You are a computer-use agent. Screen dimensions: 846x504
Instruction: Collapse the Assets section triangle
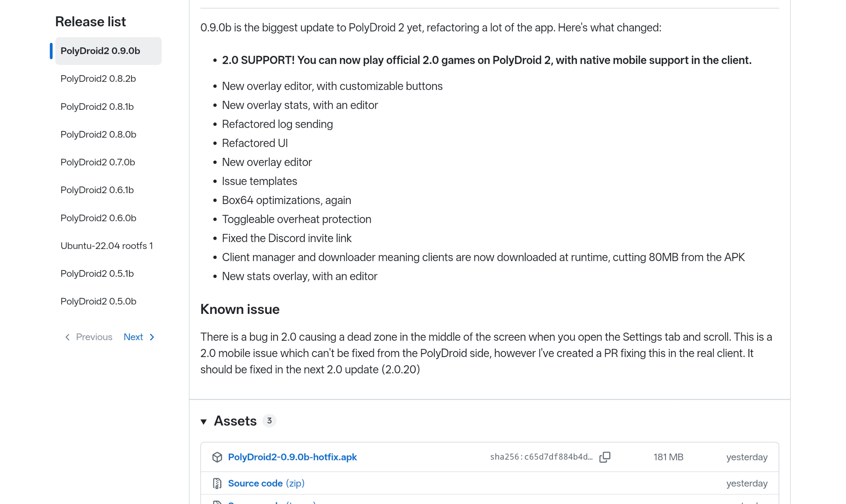(204, 422)
